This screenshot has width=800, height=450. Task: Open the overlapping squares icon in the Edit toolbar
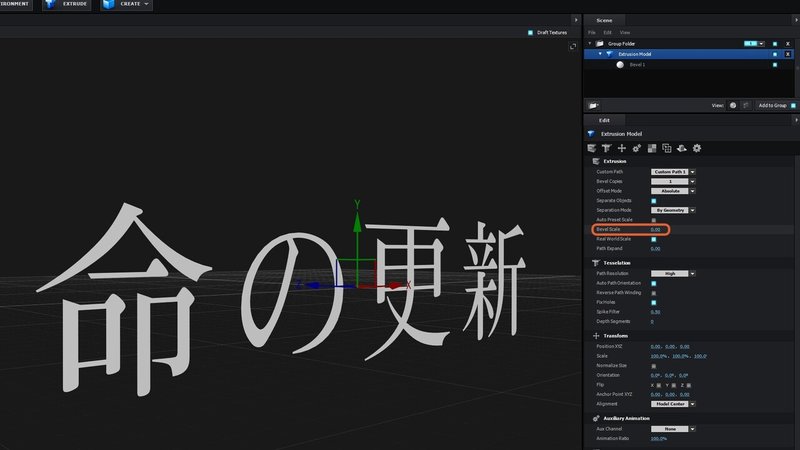(x=666, y=148)
